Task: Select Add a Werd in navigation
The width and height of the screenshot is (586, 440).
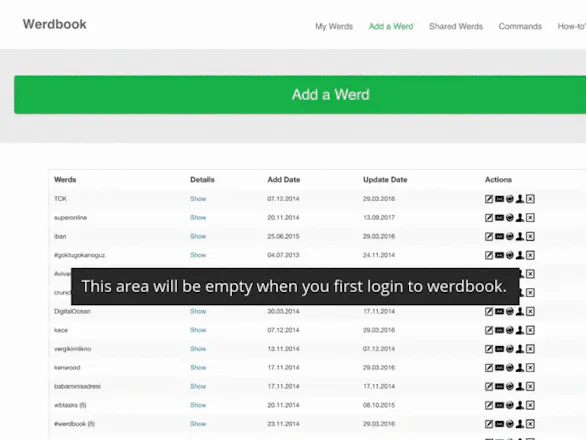Action: (x=391, y=27)
